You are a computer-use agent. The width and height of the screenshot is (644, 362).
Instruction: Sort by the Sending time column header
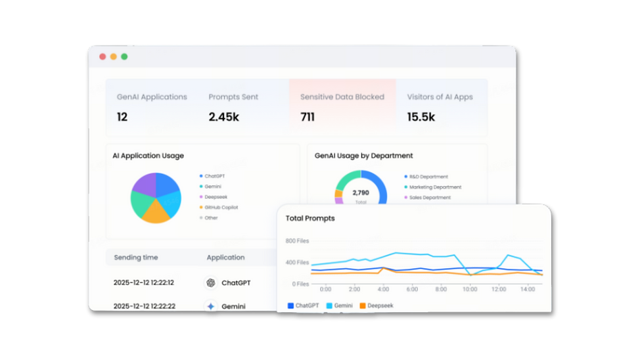click(x=136, y=258)
